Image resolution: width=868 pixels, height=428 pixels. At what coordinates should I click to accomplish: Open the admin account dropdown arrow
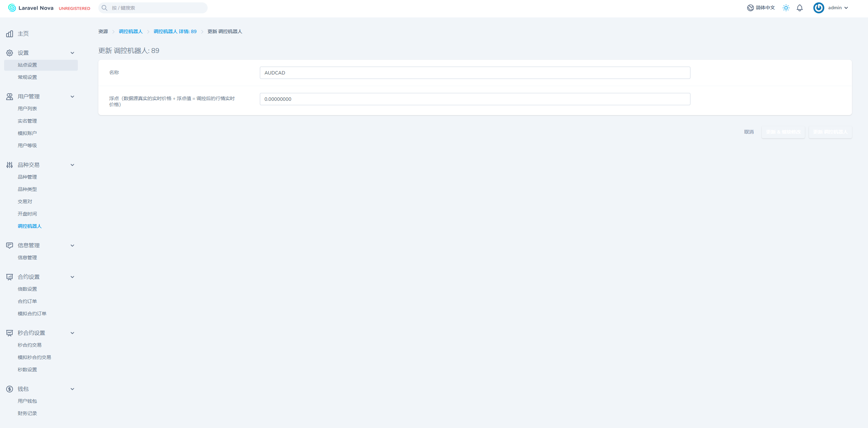(846, 8)
